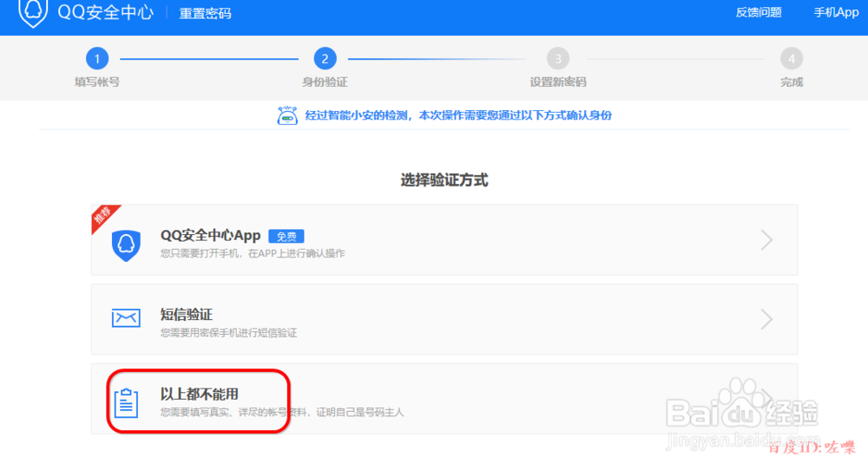
Task: Click step 4 circle 完成
Action: pyautogui.click(x=792, y=59)
